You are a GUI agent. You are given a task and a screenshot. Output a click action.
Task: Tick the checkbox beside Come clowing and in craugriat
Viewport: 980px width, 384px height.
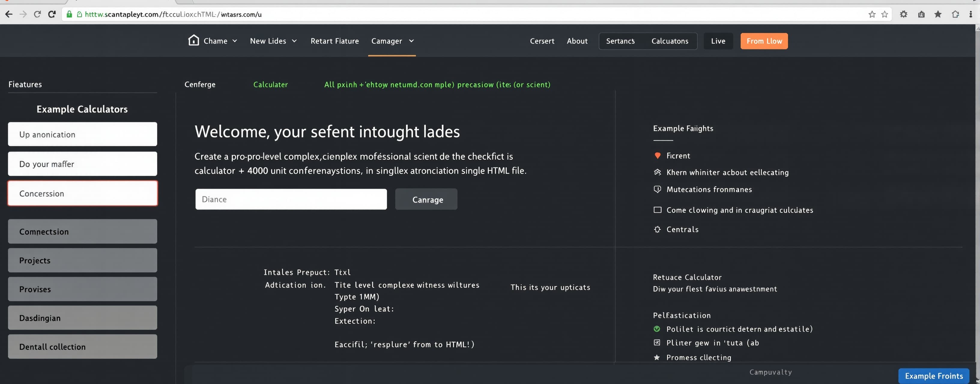tap(657, 210)
